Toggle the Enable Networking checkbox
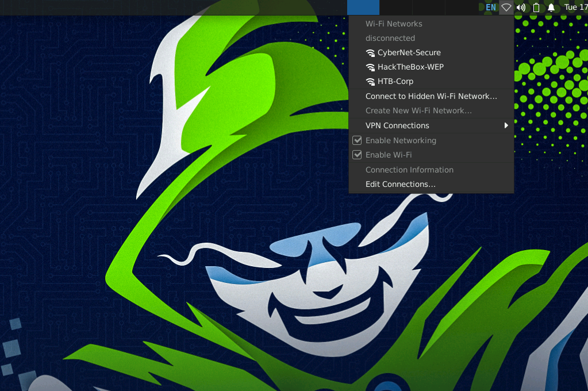The image size is (588, 391). (x=357, y=140)
